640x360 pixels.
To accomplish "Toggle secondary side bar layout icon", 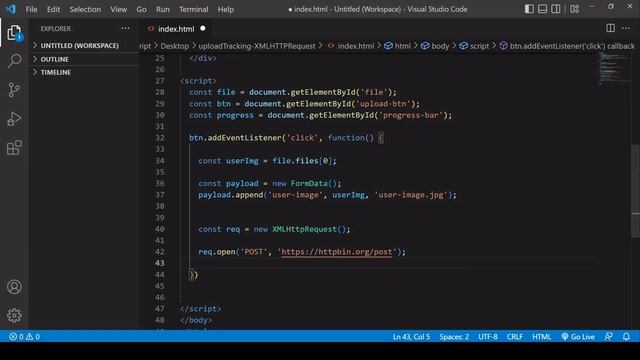I will (556, 9).
